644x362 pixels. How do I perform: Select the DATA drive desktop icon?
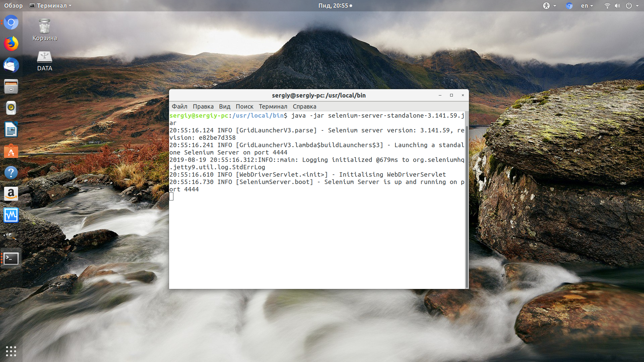click(45, 61)
